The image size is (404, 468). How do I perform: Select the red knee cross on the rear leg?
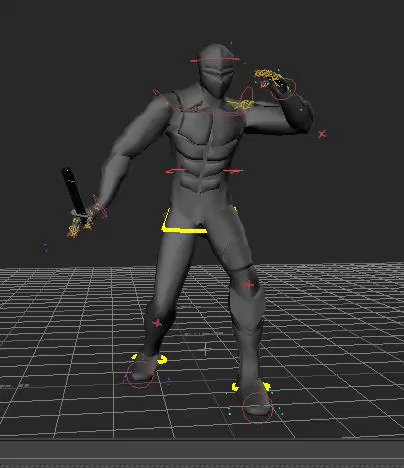(x=157, y=323)
